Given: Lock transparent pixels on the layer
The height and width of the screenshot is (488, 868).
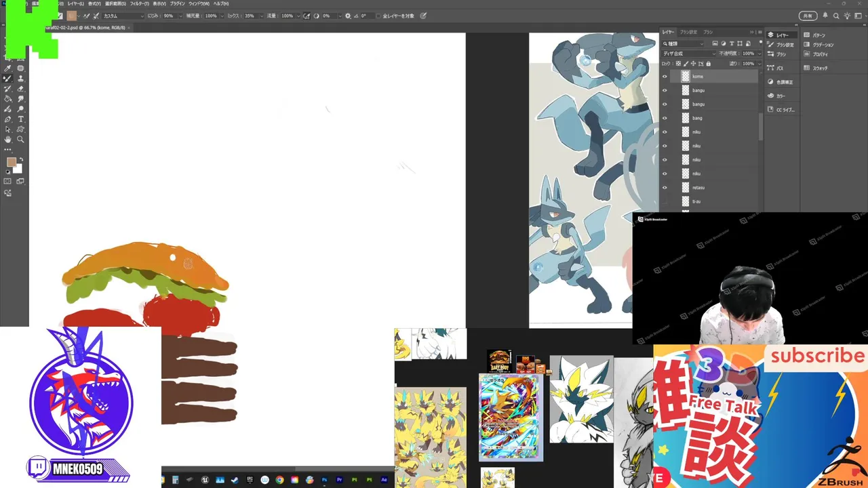Looking at the screenshot, I should pos(678,64).
